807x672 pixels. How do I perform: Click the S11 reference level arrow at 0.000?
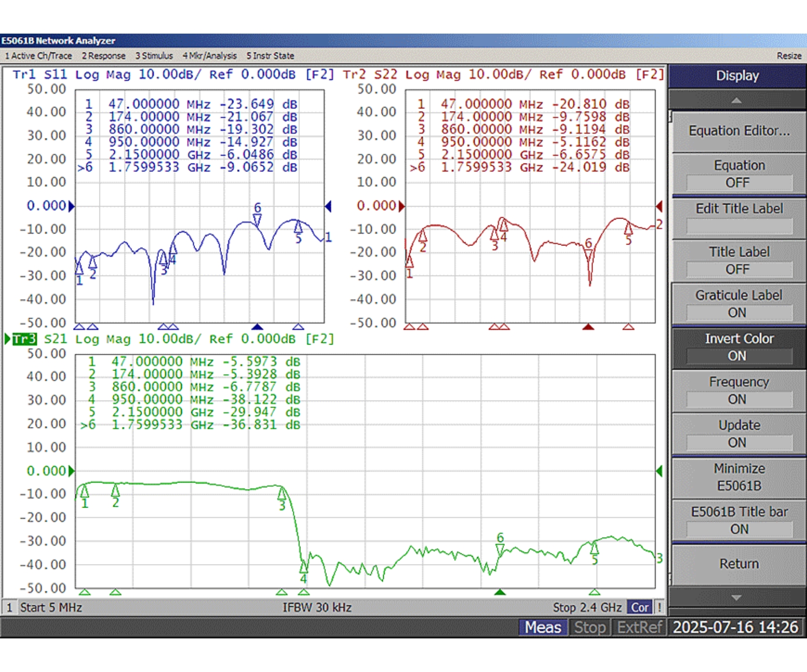[71, 206]
